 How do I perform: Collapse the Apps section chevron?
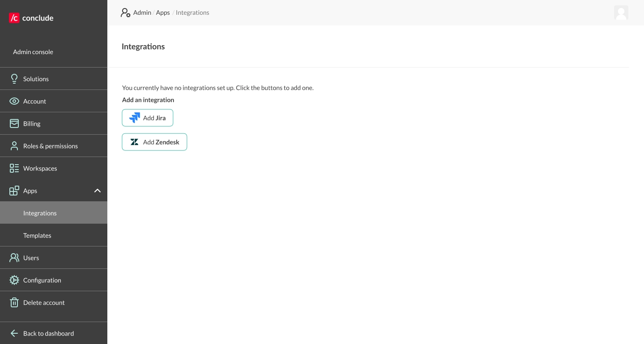point(97,191)
